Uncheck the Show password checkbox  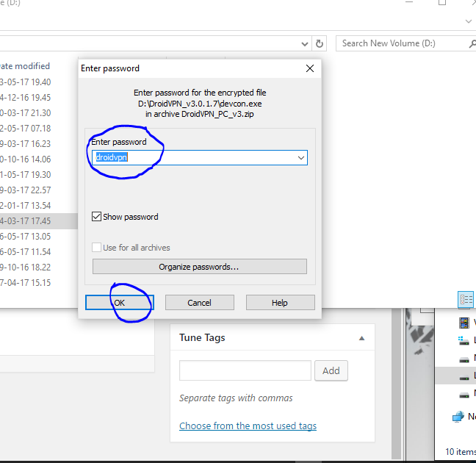[96, 217]
